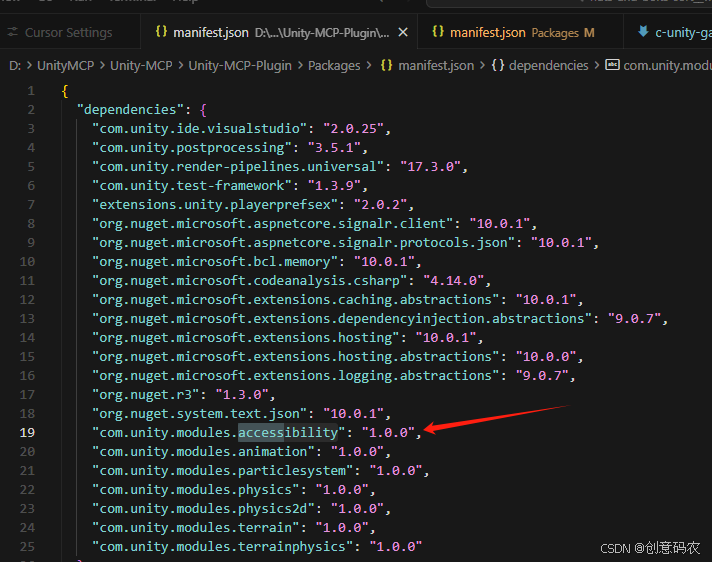Viewport: 712px width, 562px height.
Task: Click "org.nuget.microsoft.codeanalysis.csharp" key
Action: (250, 281)
